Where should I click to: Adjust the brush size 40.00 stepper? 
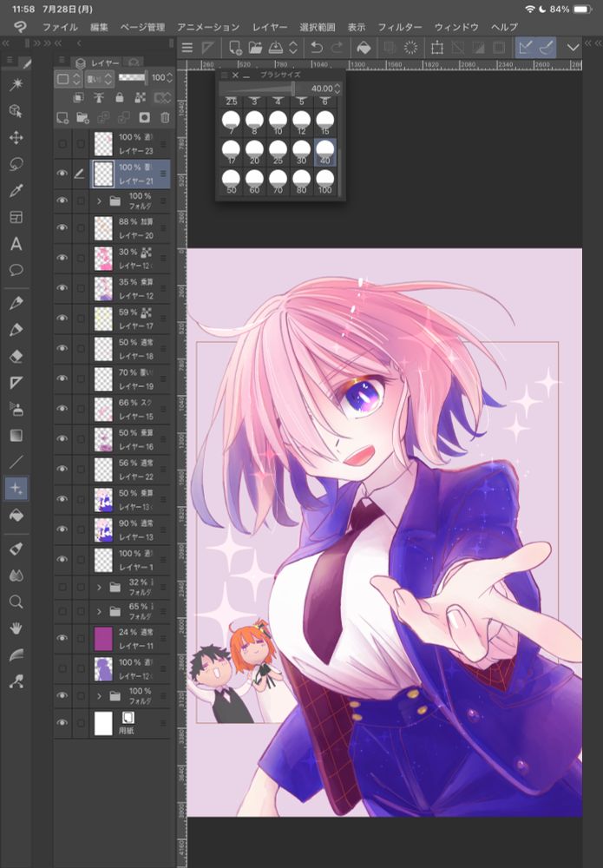pyautogui.click(x=337, y=89)
